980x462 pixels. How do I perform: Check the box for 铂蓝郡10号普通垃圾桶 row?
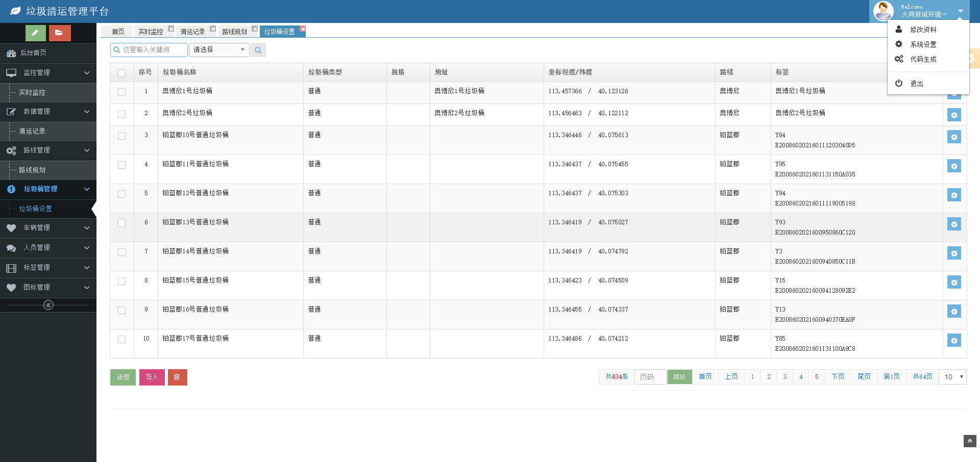pos(121,136)
